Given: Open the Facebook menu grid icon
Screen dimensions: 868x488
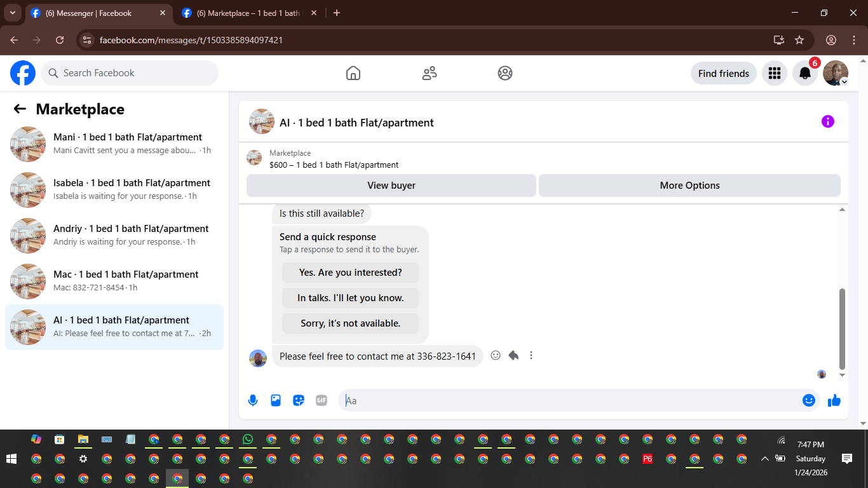Looking at the screenshot, I should point(774,73).
